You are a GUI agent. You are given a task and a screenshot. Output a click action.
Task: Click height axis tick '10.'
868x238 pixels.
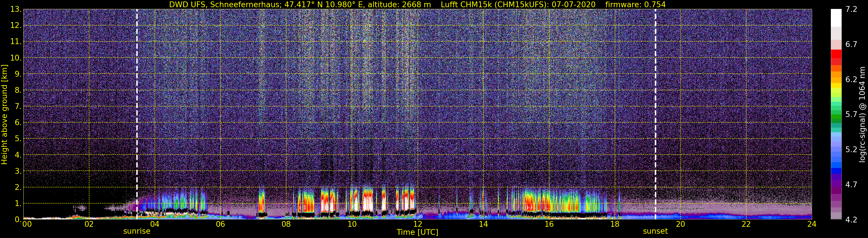16,58
